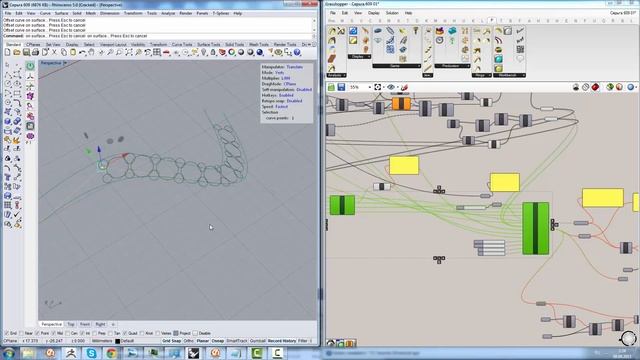The image size is (640, 360).
Task: Click the clock component icon in Grasshopper ribbon
Action: [440, 40]
